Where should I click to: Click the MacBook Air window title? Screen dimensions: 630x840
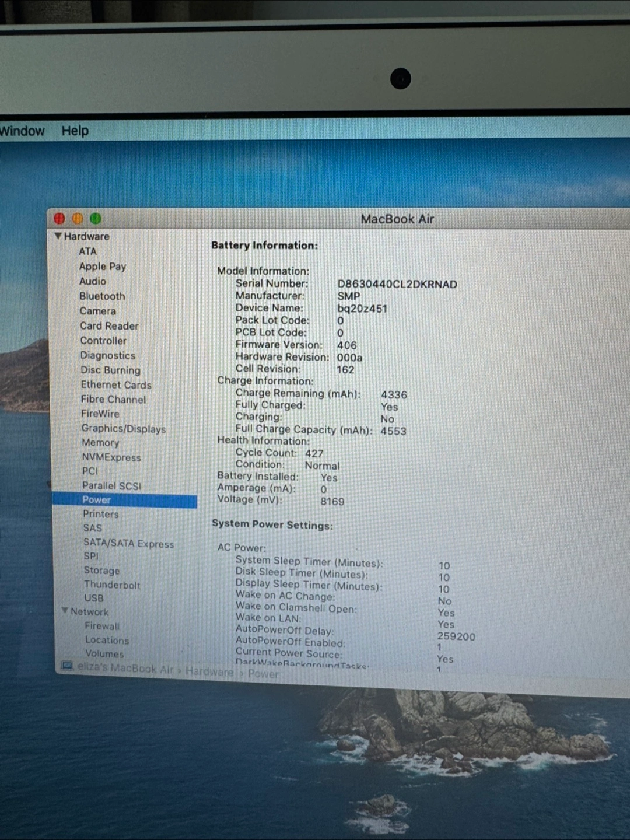[x=397, y=219]
